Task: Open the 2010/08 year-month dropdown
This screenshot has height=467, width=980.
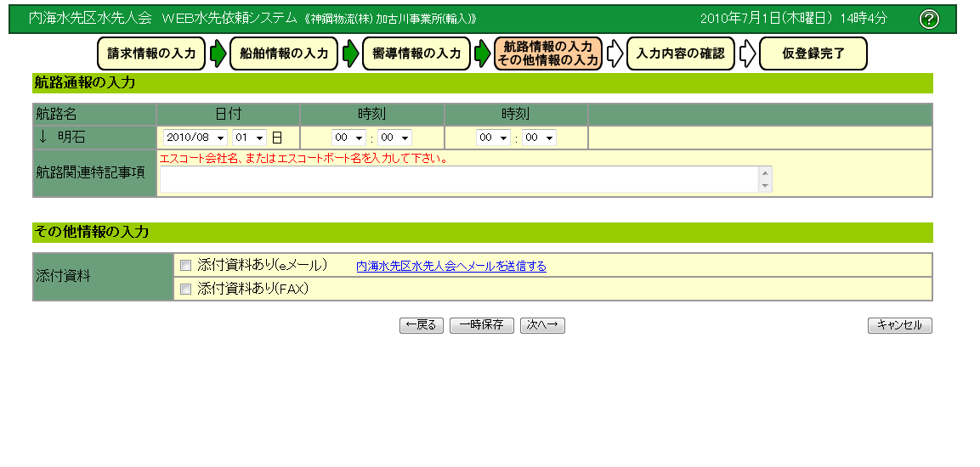Action: tap(195, 138)
